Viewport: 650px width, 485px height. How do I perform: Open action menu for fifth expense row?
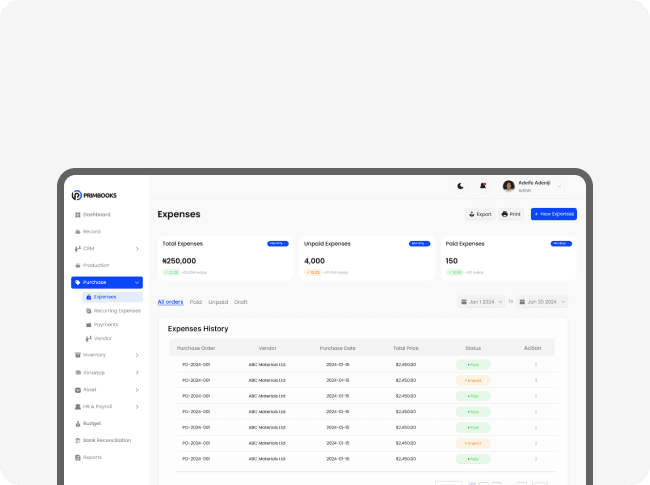click(536, 428)
